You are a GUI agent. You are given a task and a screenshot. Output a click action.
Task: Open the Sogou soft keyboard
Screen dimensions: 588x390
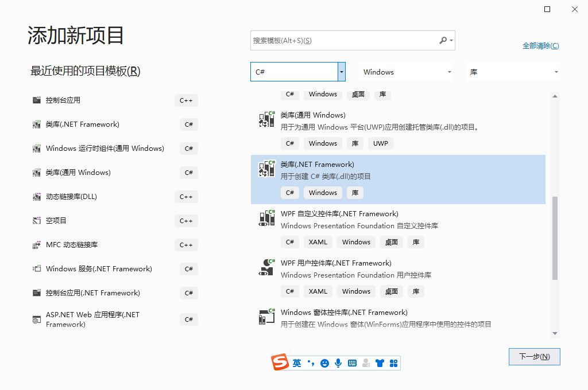(x=352, y=363)
